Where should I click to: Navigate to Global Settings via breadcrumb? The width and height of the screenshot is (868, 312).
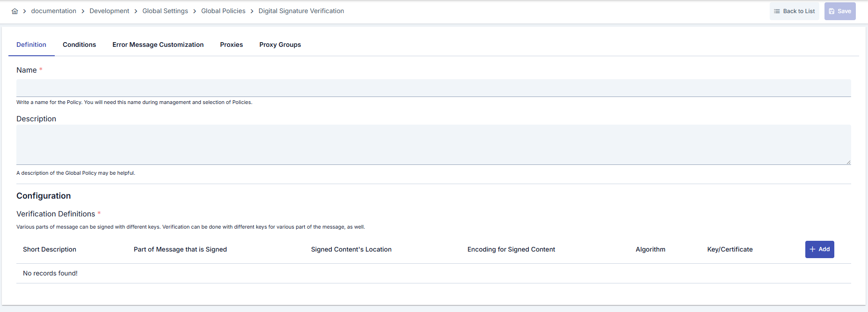click(165, 11)
